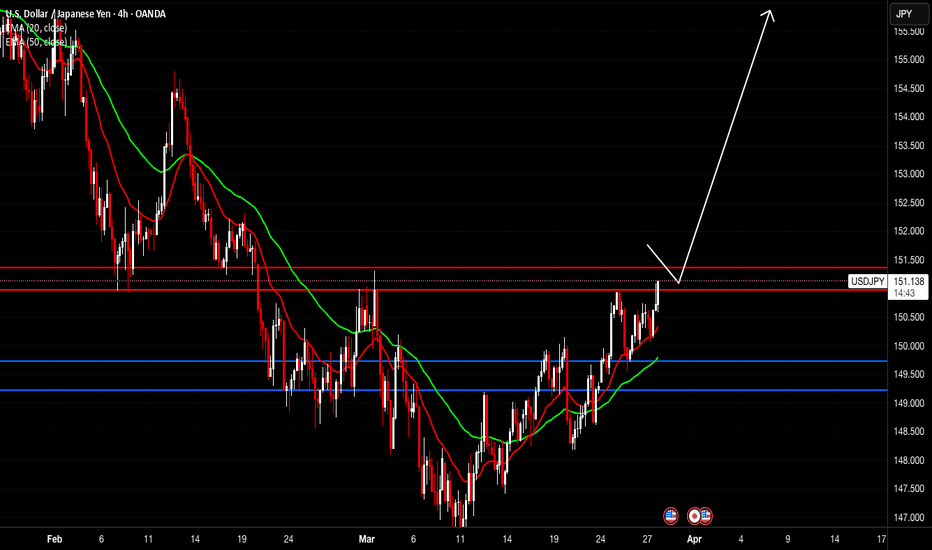932x550 pixels.
Task: Open the Japan flag economic event icon
Action: [694, 516]
